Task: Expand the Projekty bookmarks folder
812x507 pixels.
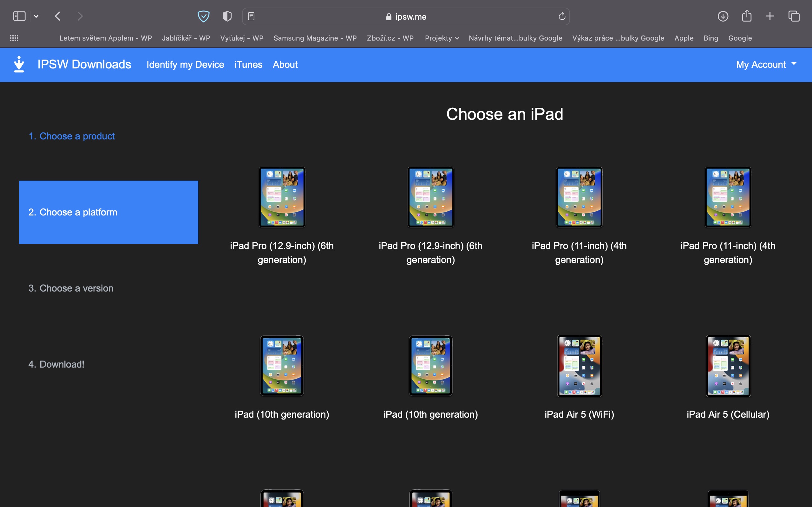Action: pos(442,38)
